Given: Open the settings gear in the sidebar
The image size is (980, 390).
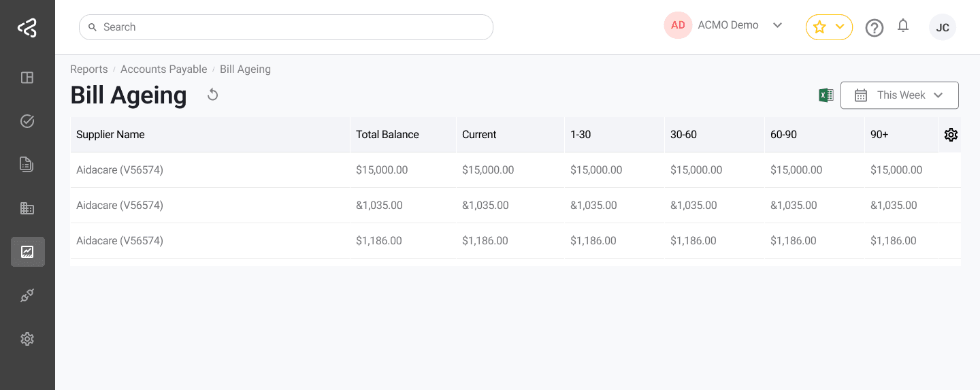Looking at the screenshot, I should point(27,339).
